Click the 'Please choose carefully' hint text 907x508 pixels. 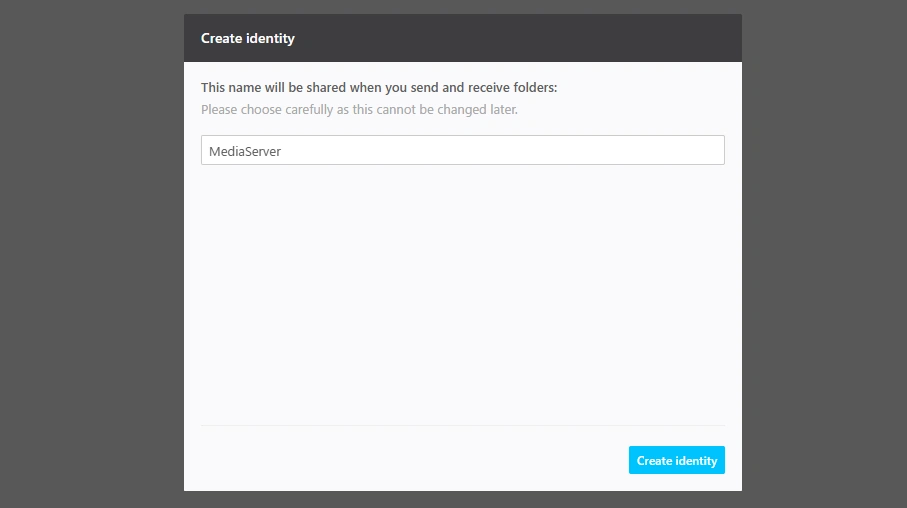coord(359,109)
